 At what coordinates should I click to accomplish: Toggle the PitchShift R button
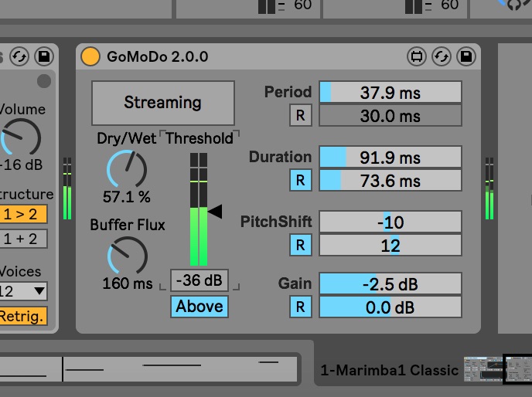point(299,246)
